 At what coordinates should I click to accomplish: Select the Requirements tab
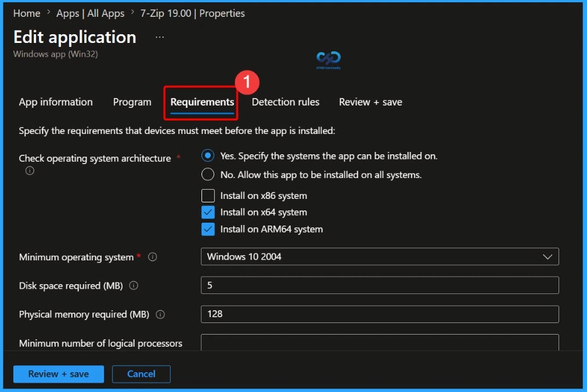(202, 102)
